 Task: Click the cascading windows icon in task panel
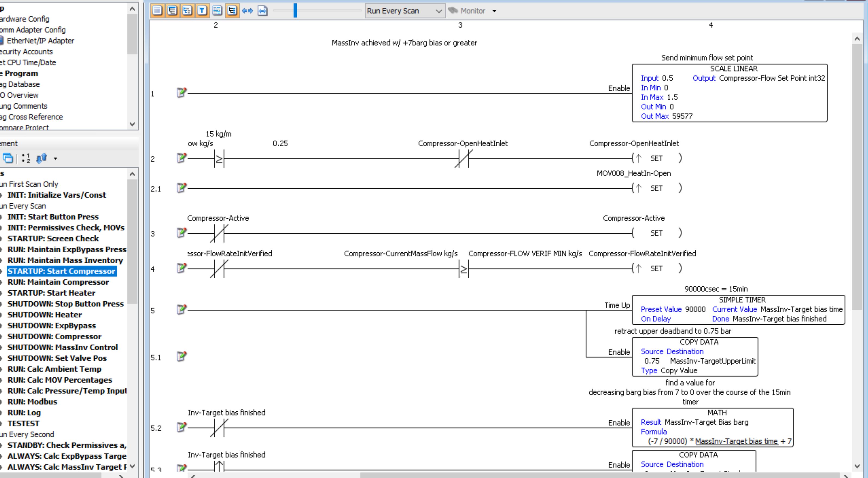7,158
